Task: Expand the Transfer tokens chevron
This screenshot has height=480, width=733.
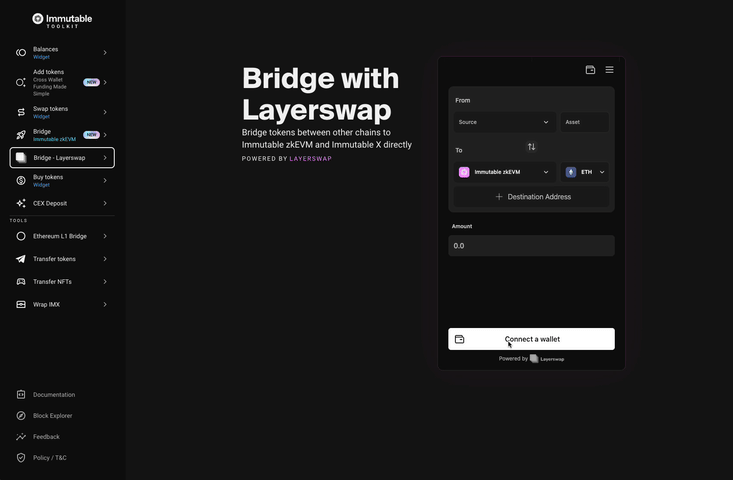Action: point(105,259)
